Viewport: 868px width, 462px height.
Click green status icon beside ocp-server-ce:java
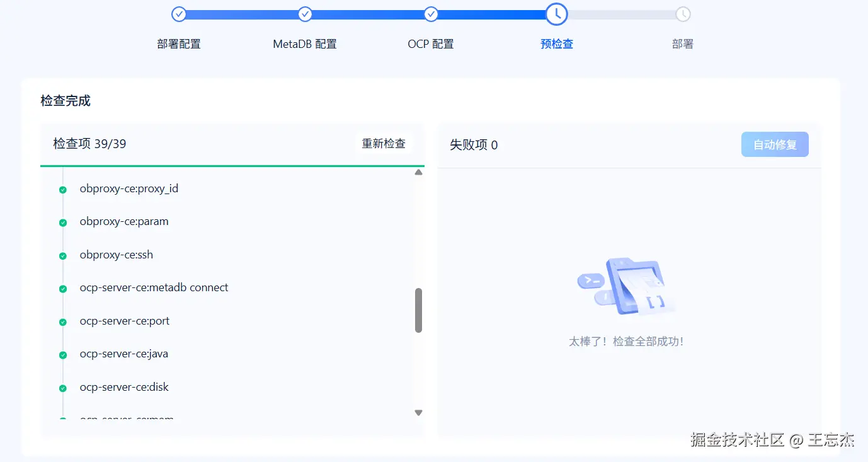[x=63, y=355]
